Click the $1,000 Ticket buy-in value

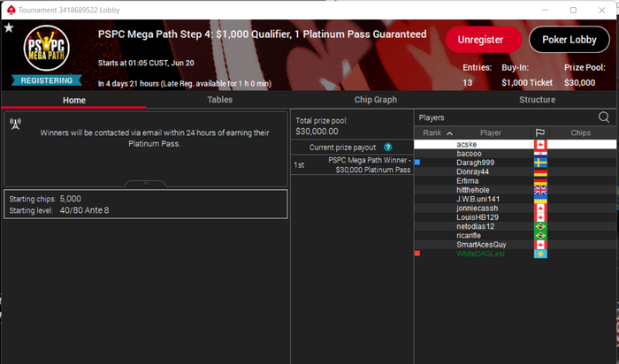[527, 82]
